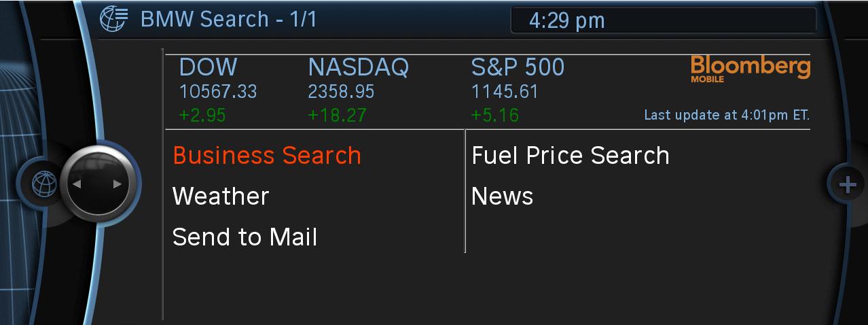Select the S&P 500 index label

tap(518, 67)
